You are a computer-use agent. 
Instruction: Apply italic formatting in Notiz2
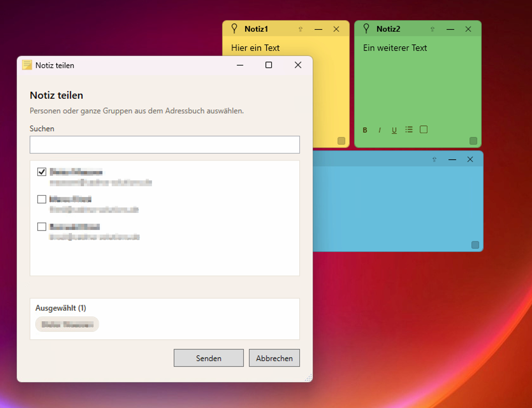380,130
